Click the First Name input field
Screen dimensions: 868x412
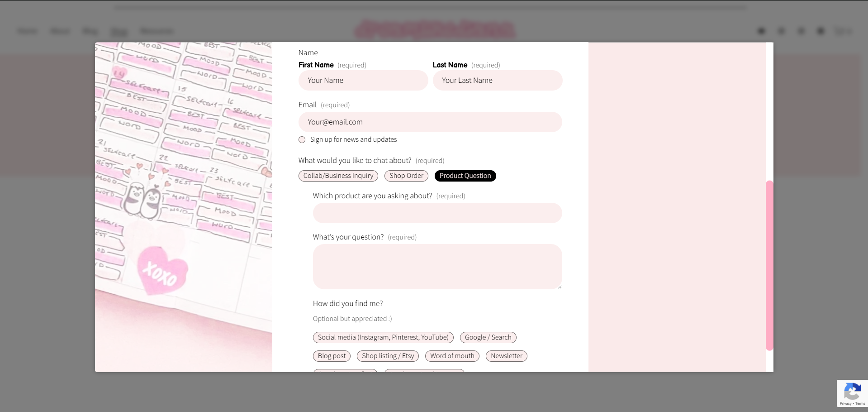pyautogui.click(x=363, y=80)
